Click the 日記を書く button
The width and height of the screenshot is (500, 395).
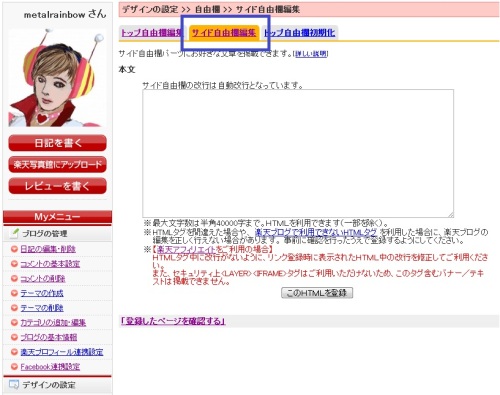57,143
